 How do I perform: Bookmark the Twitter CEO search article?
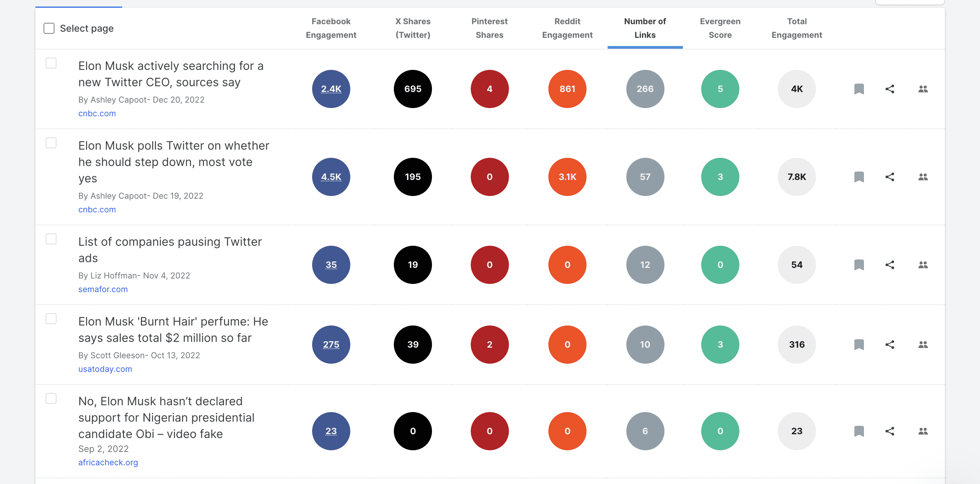tap(859, 89)
